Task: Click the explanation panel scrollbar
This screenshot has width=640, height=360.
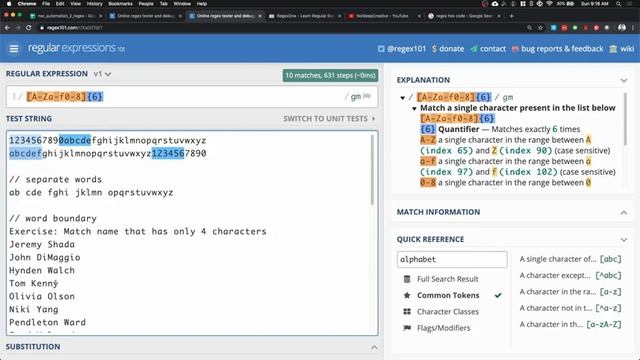Action: pos(625,118)
